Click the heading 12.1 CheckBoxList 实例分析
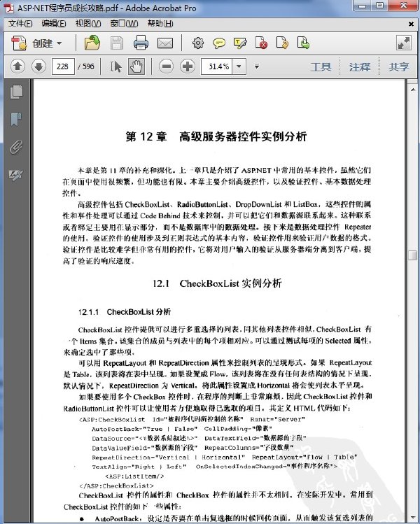Viewport: 420px width, 524px height. 217,283
